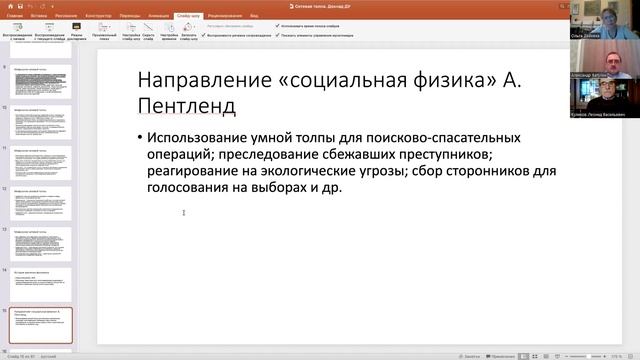640x360 pixels.
Task: Open the Вставка ribbon tab
Action: pos(39,16)
